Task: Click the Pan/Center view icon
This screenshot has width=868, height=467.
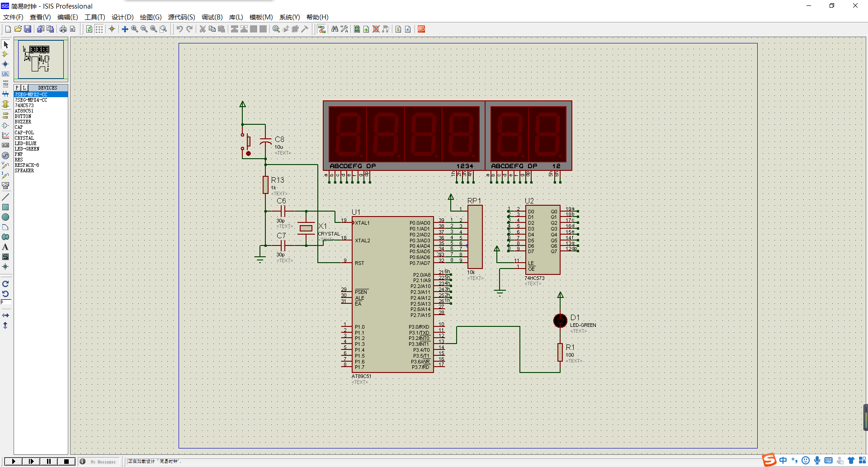Action: point(125,29)
